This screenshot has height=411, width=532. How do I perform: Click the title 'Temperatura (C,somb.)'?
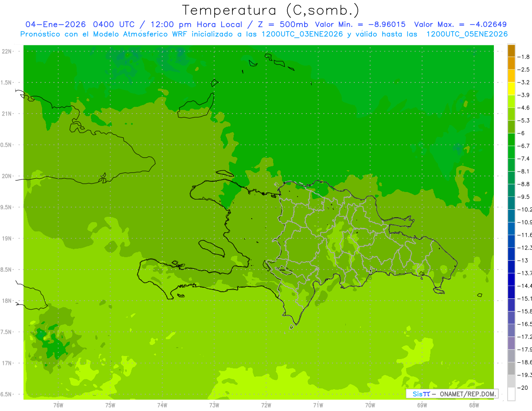[x=271, y=10]
